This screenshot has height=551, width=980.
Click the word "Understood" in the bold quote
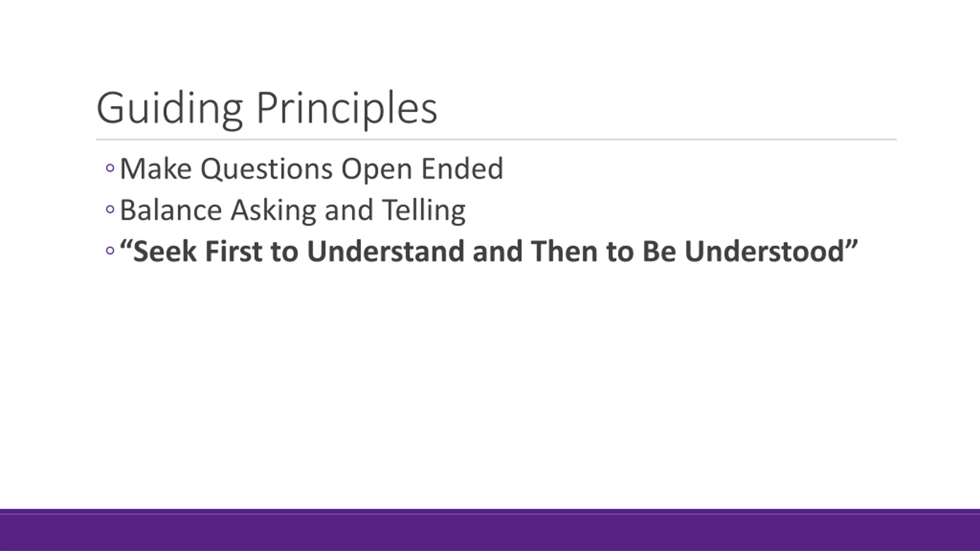pyautogui.click(x=764, y=251)
